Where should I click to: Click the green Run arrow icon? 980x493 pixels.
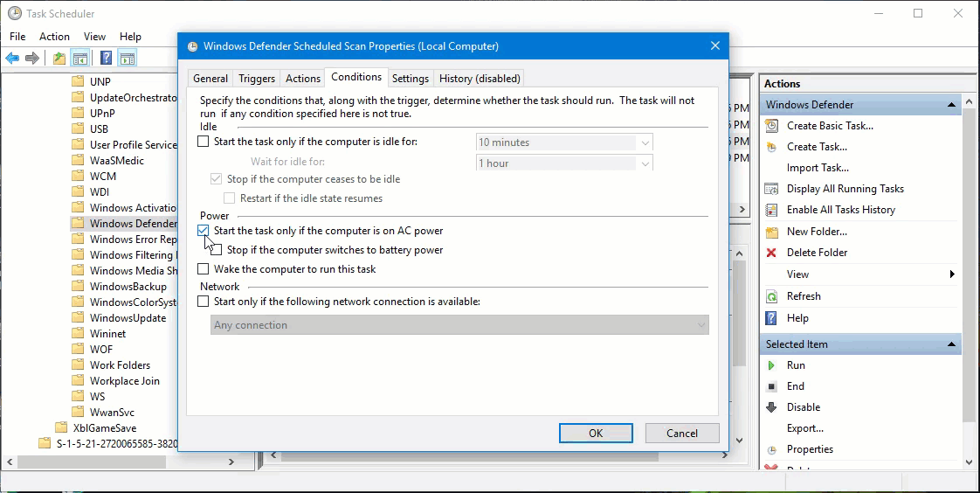(x=772, y=365)
